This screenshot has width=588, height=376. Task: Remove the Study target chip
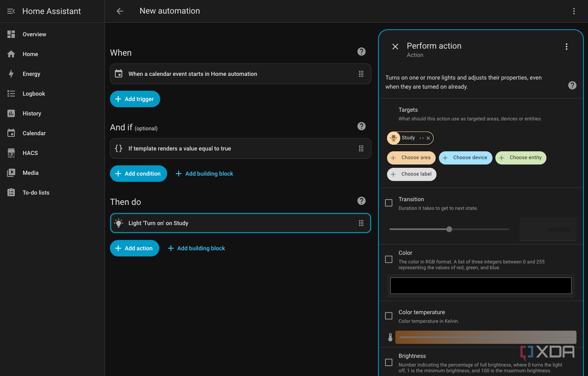click(428, 138)
